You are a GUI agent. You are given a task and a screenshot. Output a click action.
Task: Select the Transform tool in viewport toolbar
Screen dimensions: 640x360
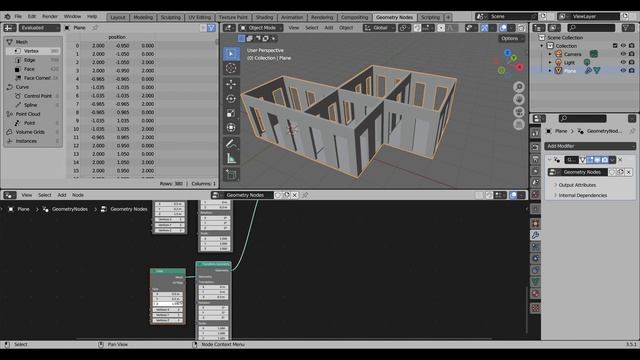[x=231, y=128]
